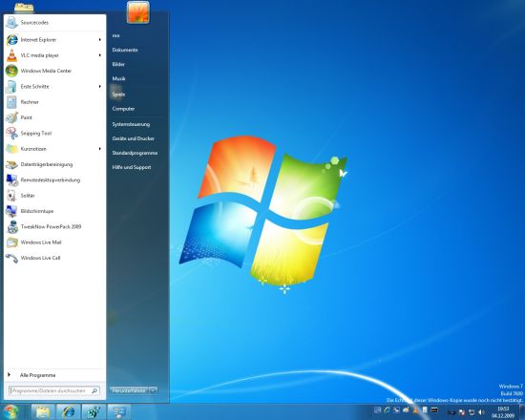Image resolution: width=525 pixels, height=420 pixels.
Task: Open shutdown options arrow next to Herunterfahren
Action: [153, 390]
